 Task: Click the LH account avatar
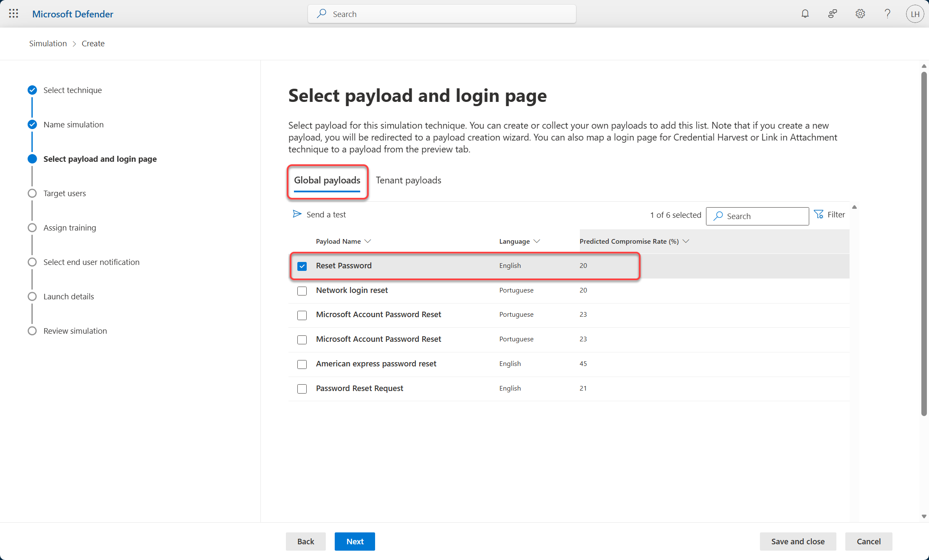pos(915,14)
